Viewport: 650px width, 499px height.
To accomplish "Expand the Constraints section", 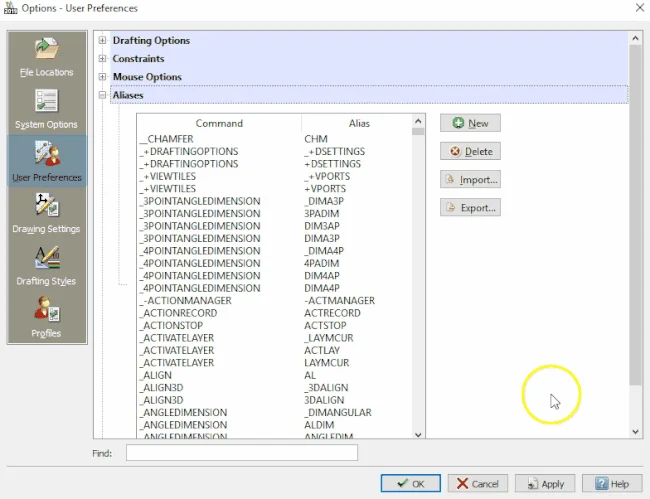I will pyautogui.click(x=103, y=59).
